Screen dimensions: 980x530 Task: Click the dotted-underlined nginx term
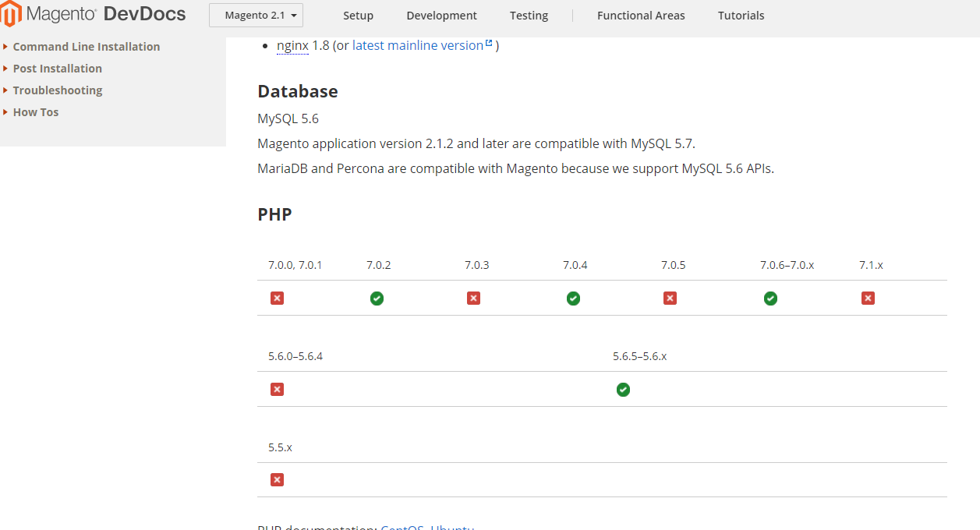[292, 45]
